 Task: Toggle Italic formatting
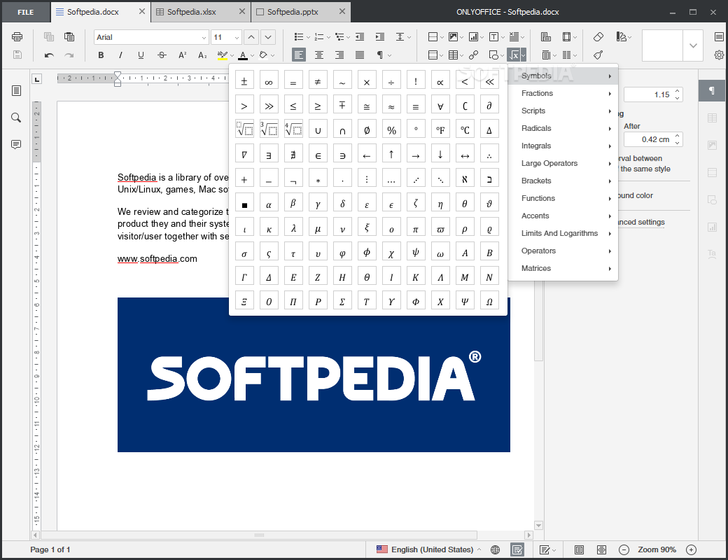(120, 55)
